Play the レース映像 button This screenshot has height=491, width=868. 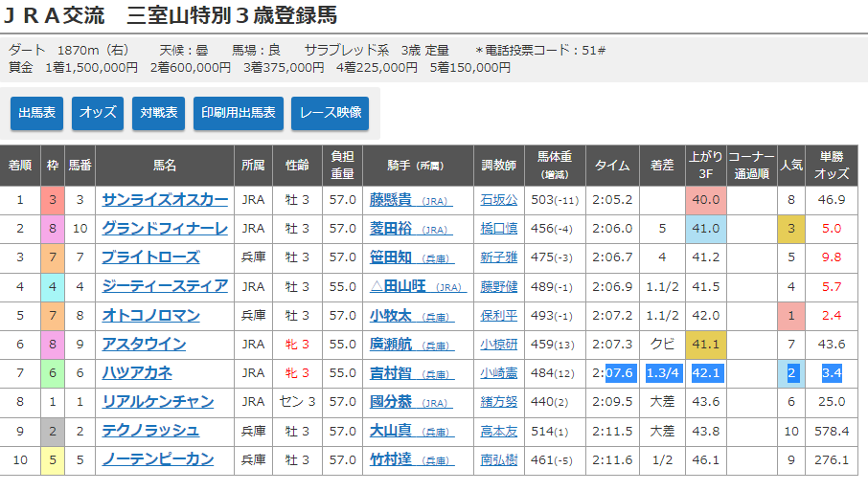click(x=330, y=113)
